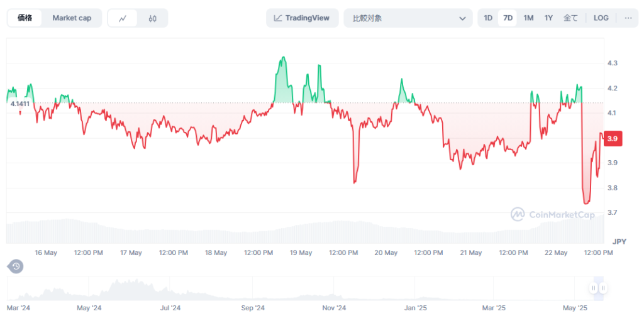Image resolution: width=644 pixels, height=321 pixels.
Task: Click Nov '24 on the navigator timeline
Action: coord(334,308)
